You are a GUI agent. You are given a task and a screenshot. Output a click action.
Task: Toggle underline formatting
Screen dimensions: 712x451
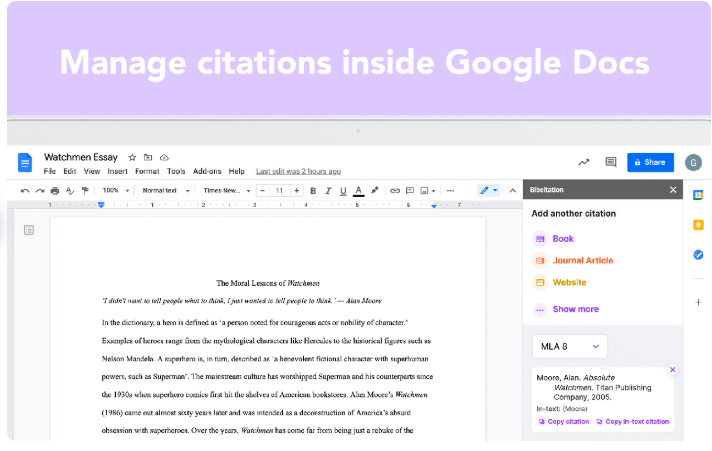[x=343, y=191]
